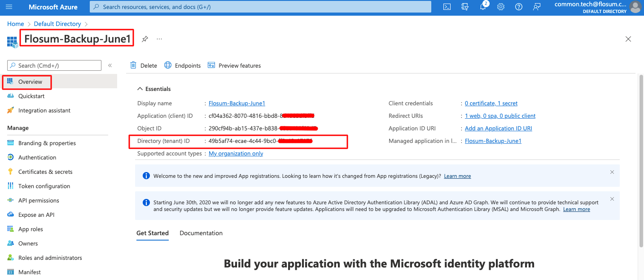Image resolution: width=644 pixels, height=280 pixels.
Task: Open the Settings gear icon
Action: pyautogui.click(x=501, y=7)
